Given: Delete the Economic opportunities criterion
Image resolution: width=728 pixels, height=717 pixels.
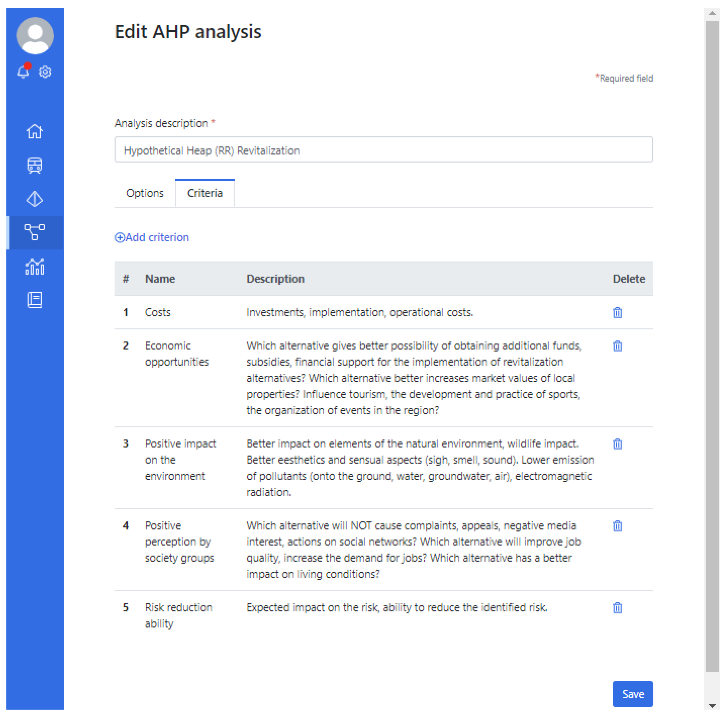Looking at the screenshot, I should tap(617, 346).
